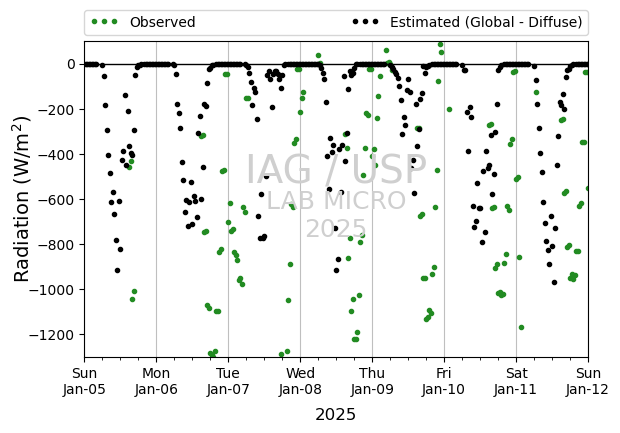Viewport: 620px width, 433px height.
Task: Click the y-axis value '−1000'
Action: point(52,290)
